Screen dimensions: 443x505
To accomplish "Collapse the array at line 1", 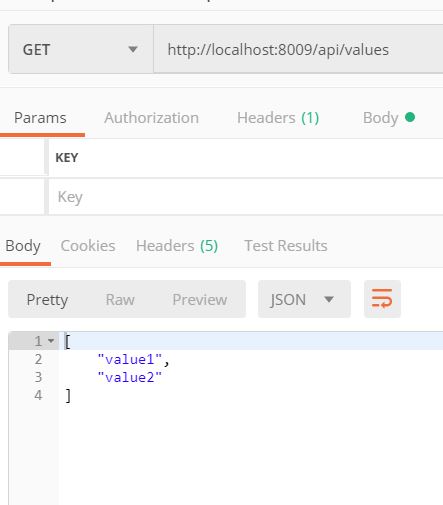I will coord(51,341).
